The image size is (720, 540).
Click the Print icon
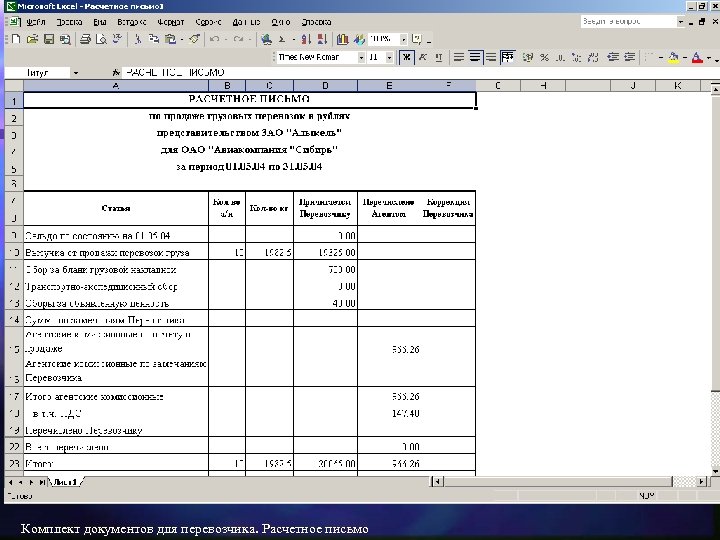click(x=85, y=39)
